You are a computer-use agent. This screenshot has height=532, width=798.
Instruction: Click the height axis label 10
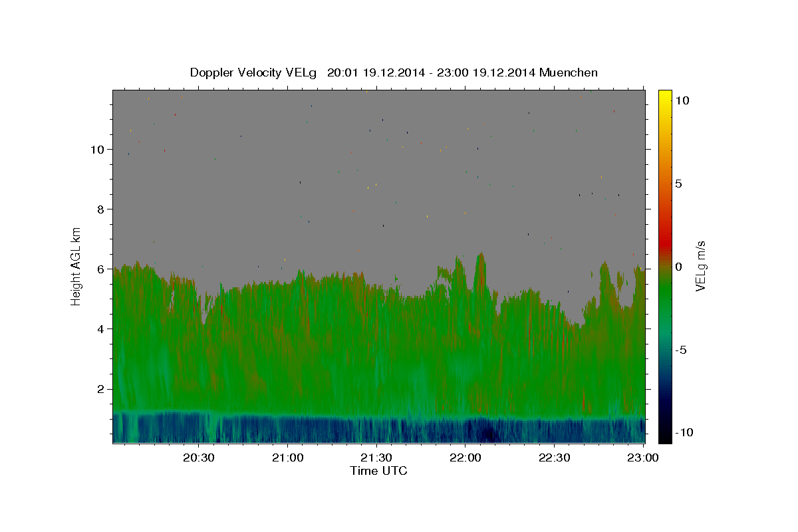coord(98,149)
